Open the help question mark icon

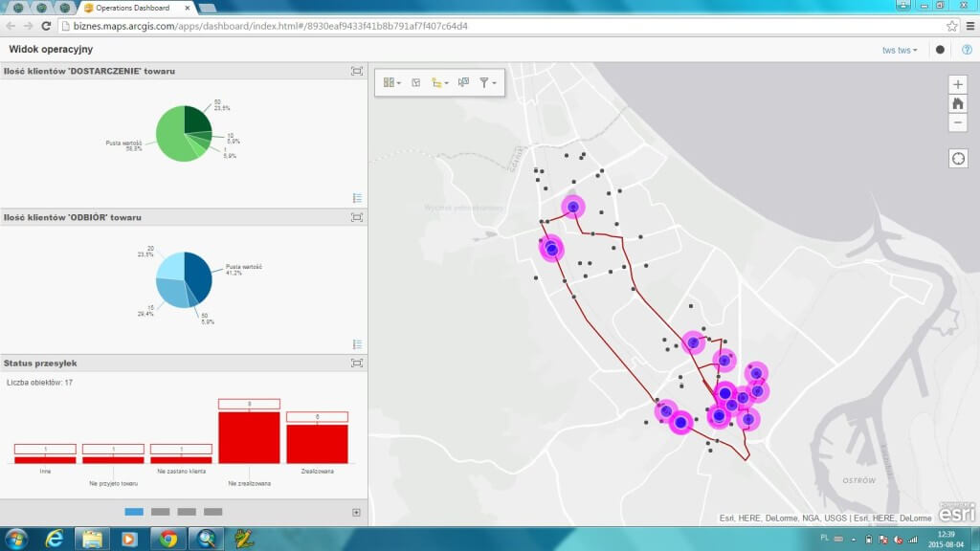click(x=967, y=50)
